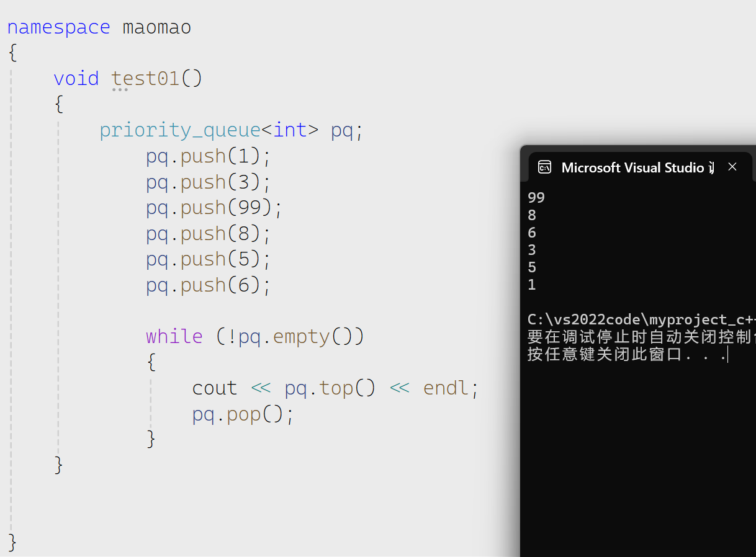Close the Microsoft Visual Studio debug console
The width and height of the screenshot is (756, 557).
pos(732,166)
